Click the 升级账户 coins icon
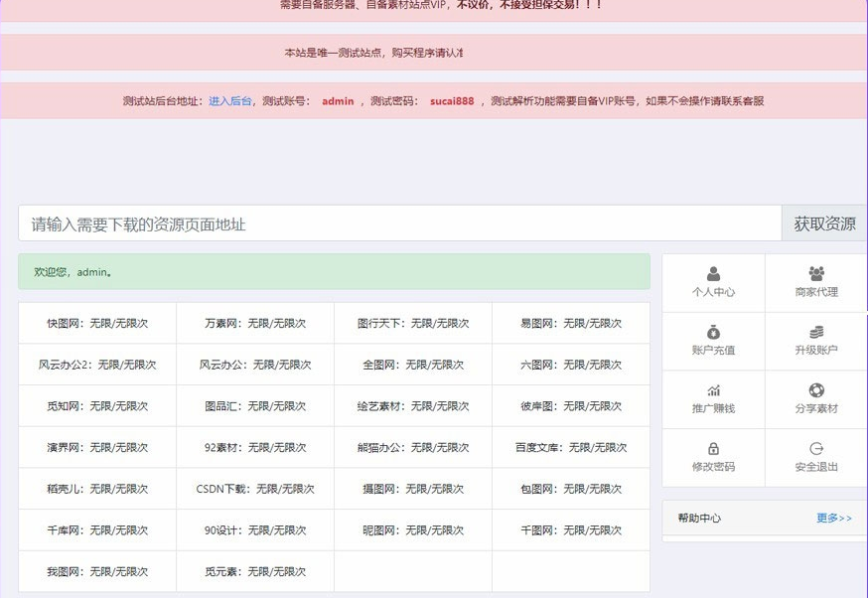Image resolution: width=868 pixels, height=598 pixels. pyautogui.click(x=816, y=332)
